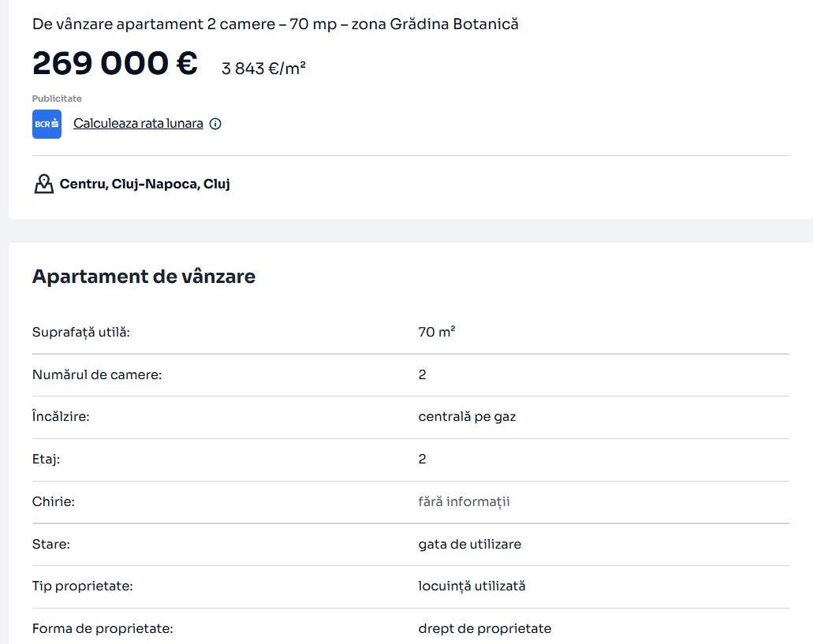Screen dimensions: 813x644
Task: Click the gata de utilizare condition value
Action: (x=469, y=545)
